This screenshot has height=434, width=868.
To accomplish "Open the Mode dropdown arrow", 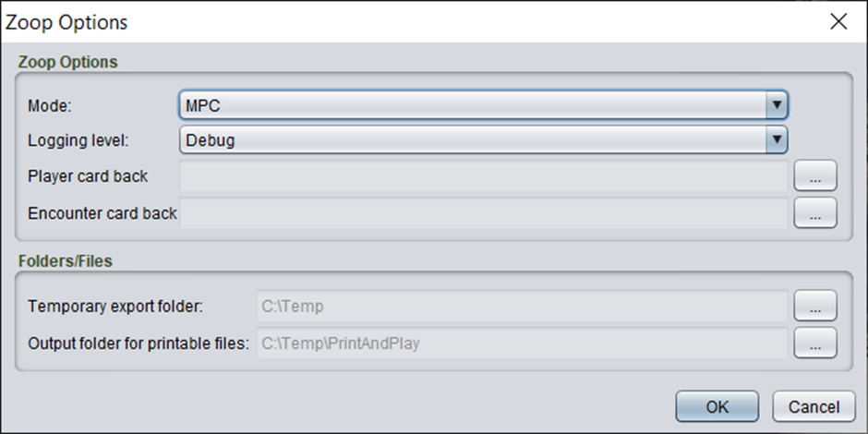I will click(x=777, y=104).
